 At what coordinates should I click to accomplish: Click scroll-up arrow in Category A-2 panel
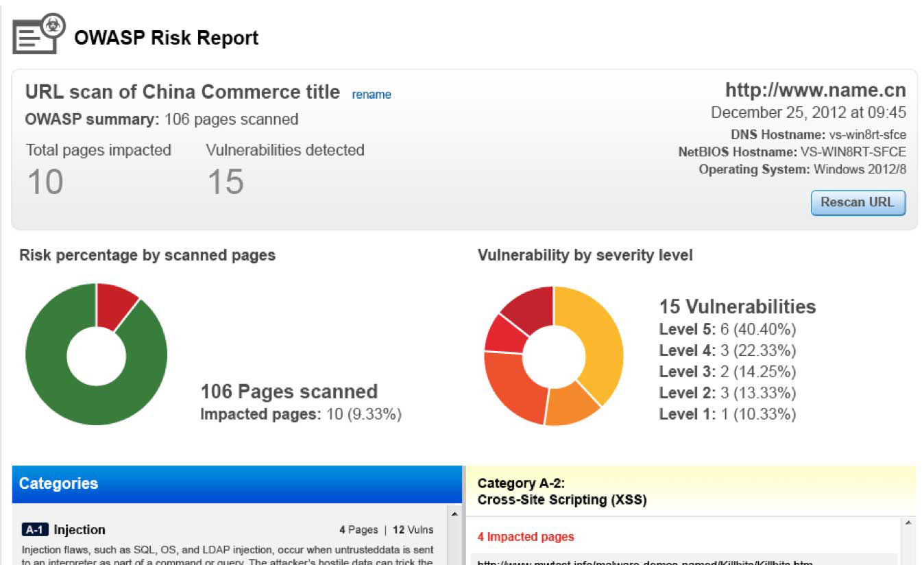coord(910,522)
